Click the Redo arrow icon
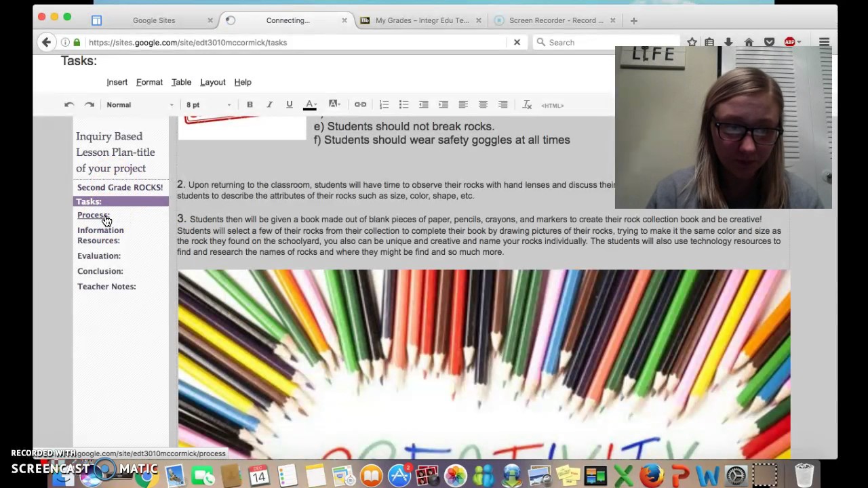The width and height of the screenshot is (868, 488). [x=90, y=105]
